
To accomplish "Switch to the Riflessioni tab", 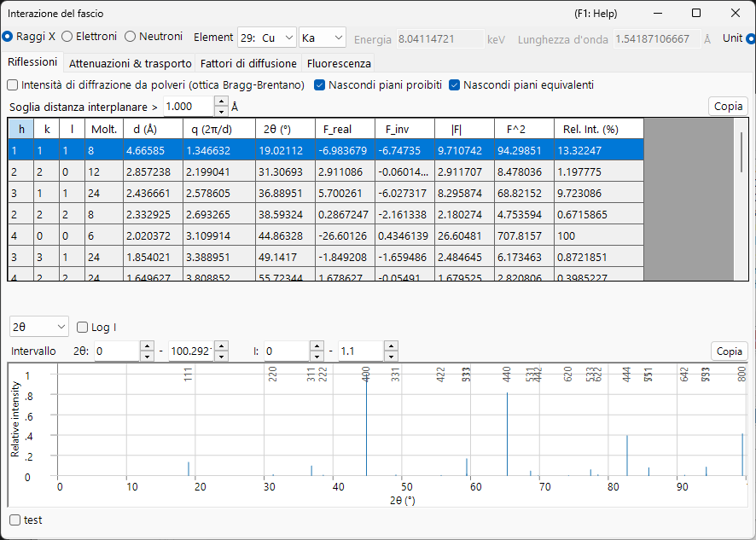I will tap(32, 62).
